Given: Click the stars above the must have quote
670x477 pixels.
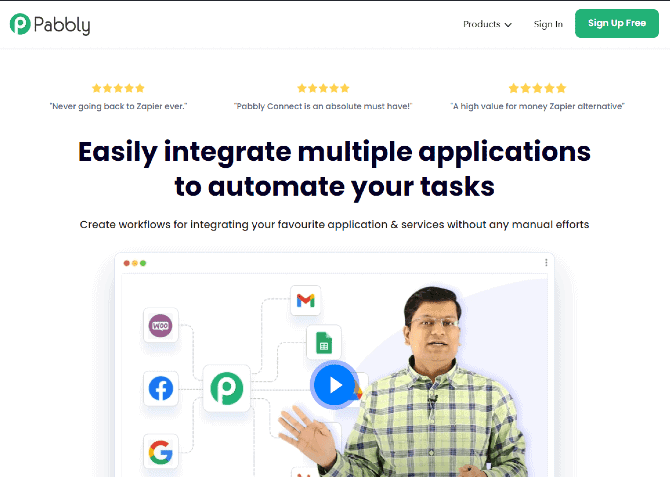Looking at the screenshot, I should [x=323, y=88].
